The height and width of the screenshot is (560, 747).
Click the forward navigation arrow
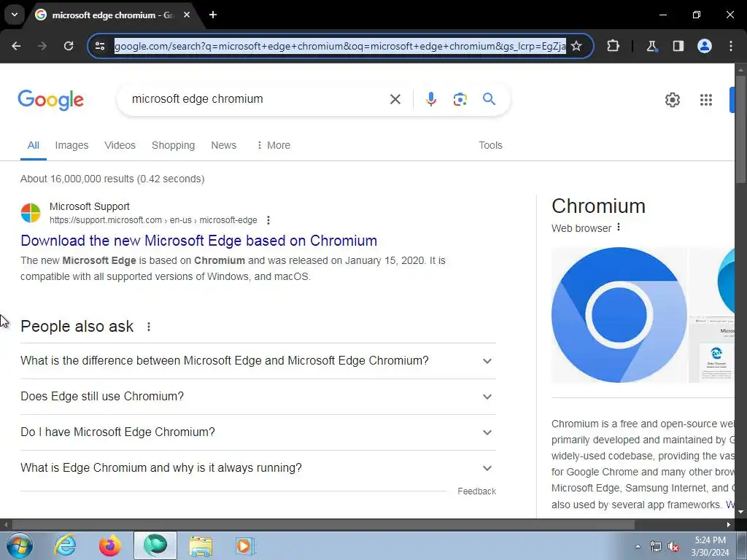(x=42, y=46)
